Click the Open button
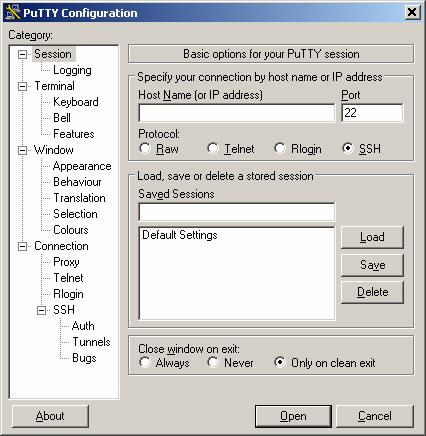 (x=293, y=416)
